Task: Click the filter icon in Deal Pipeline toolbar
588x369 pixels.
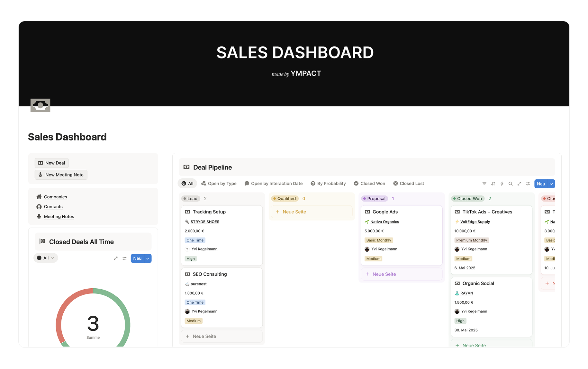Action: [x=484, y=184]
